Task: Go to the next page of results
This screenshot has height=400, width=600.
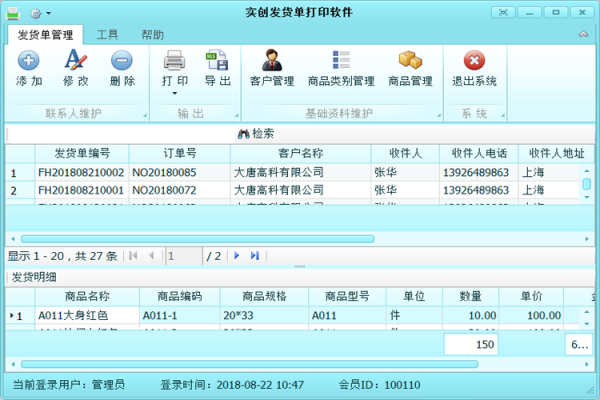Action: click(x=237, y=256)
